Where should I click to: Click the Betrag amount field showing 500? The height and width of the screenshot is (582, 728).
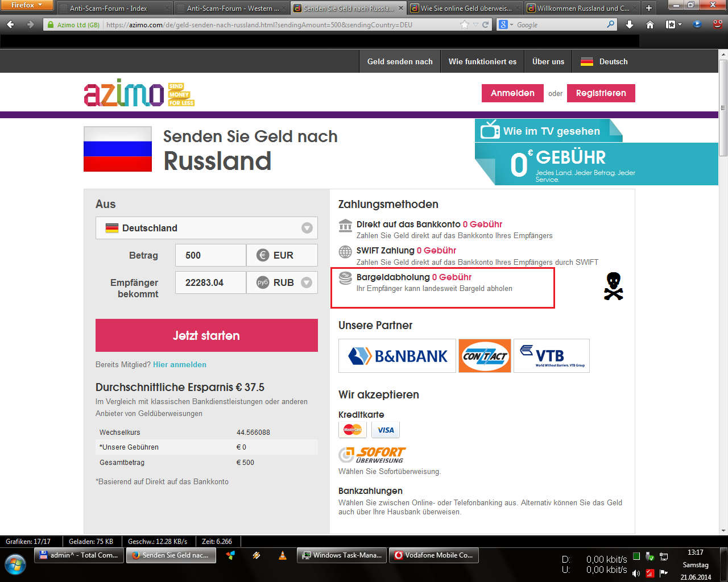coord(210,255)
